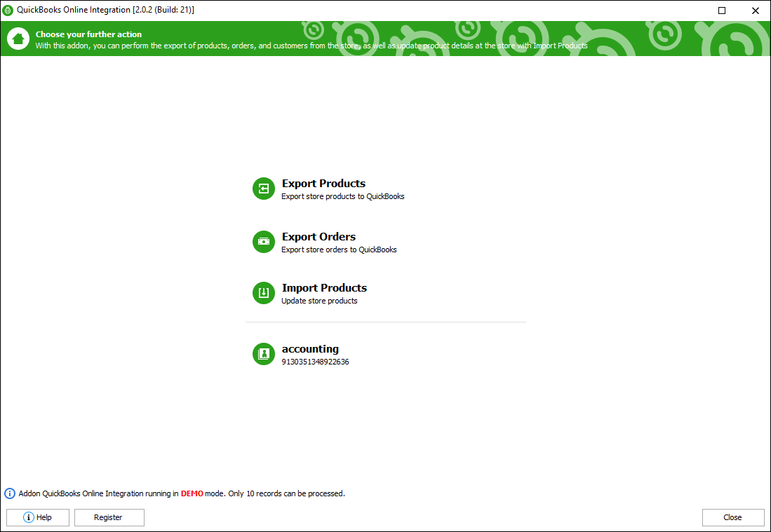Image resolution: width=771 pixels, height=532 pixels.
Task: Click the home icon in green header
Action: [18, 39]
